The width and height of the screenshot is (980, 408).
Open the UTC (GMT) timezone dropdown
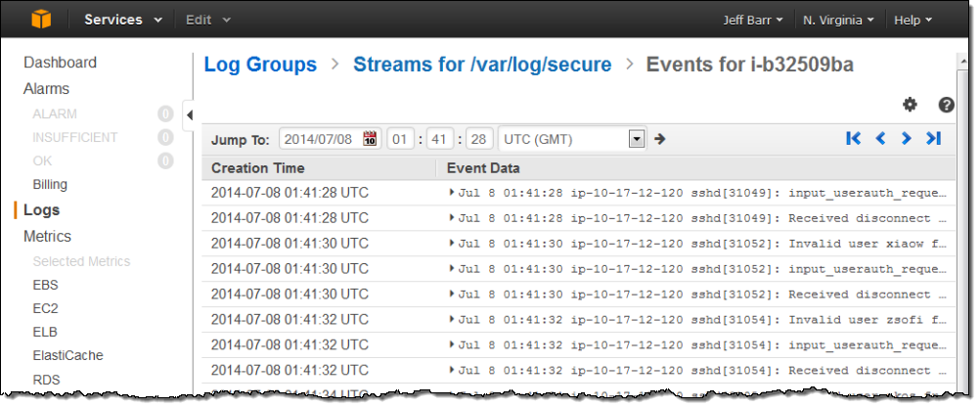click(x=637, y=139)
